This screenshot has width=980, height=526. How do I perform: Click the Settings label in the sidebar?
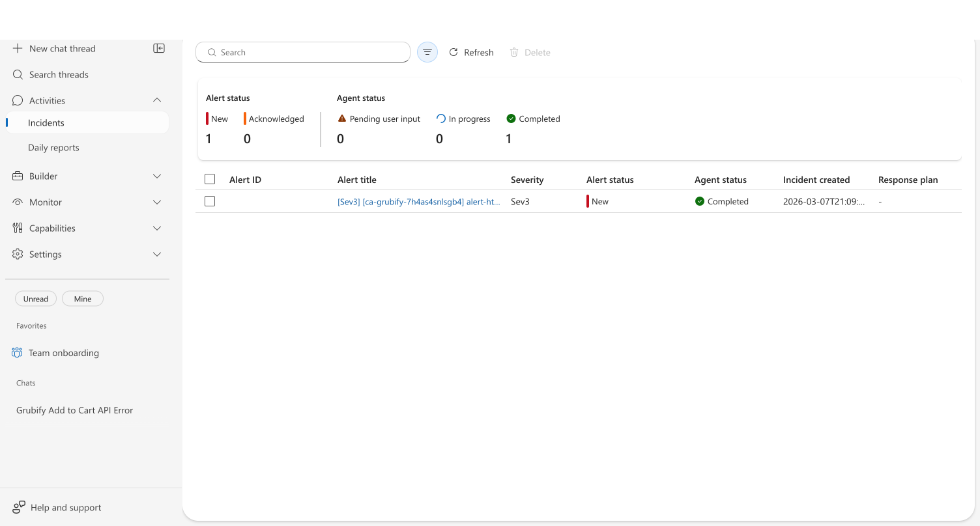46,255
